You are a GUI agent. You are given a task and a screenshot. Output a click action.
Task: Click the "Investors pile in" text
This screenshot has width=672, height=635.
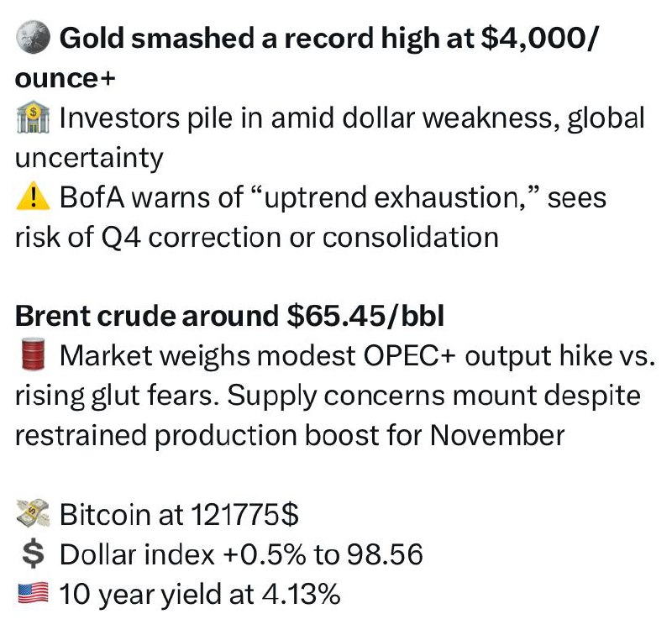point(160,118)
